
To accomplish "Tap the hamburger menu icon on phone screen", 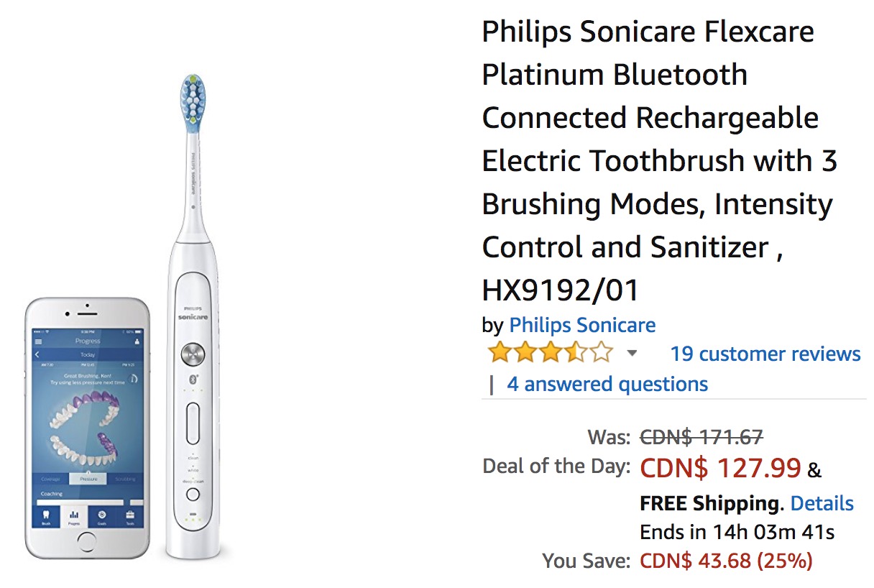I will (39, 341).
